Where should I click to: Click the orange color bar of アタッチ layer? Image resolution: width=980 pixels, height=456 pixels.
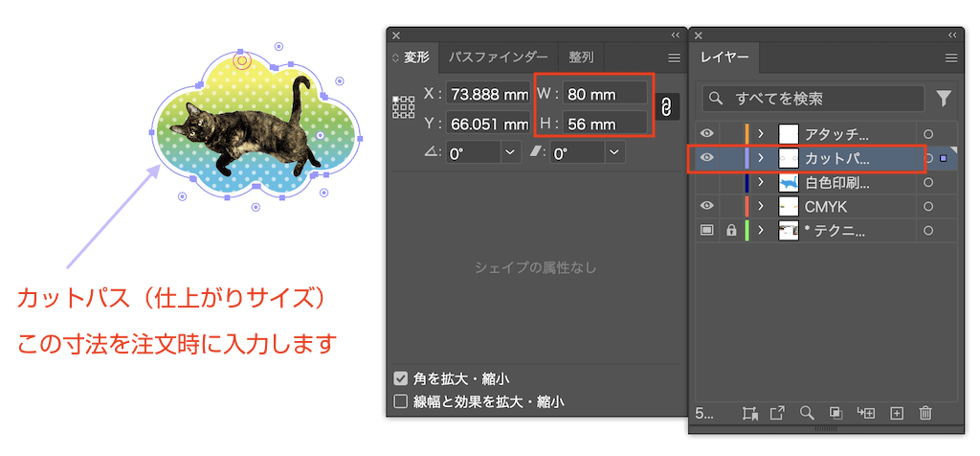746,134
